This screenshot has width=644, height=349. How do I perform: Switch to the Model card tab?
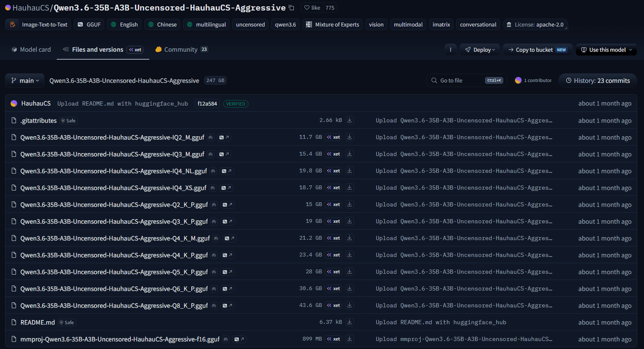(x=31, y=50)
